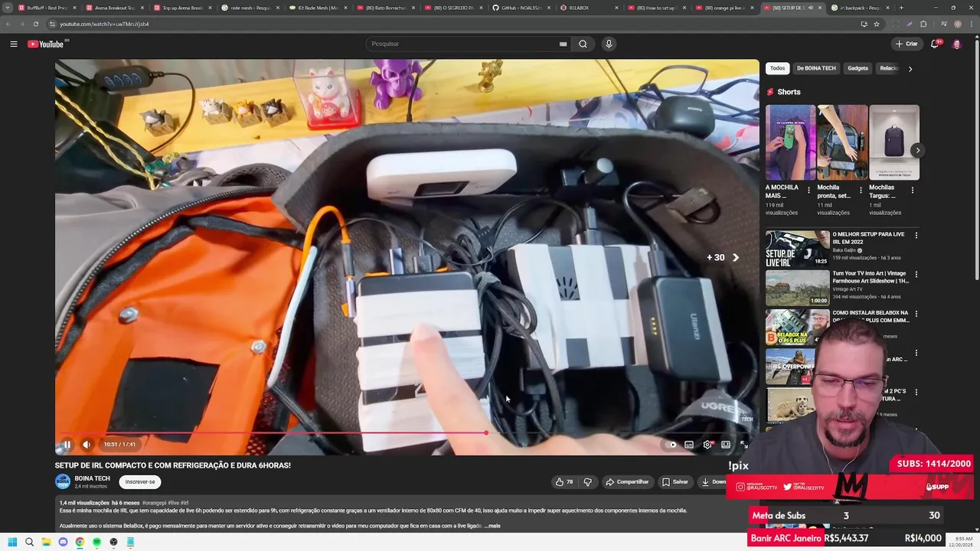Select the Todos filter chip

click(777, 68)
